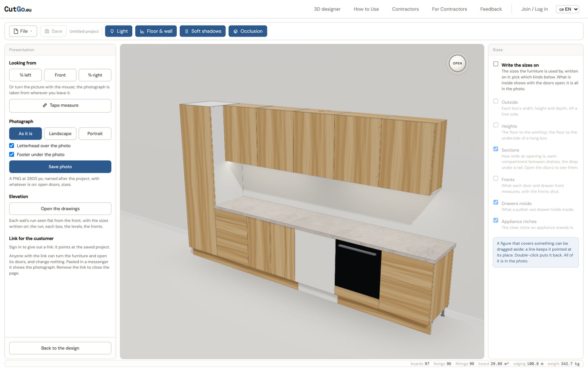Click the weight 342.7 kg status value
Viewport: 588px width, 368px height.
coord(564,364)
